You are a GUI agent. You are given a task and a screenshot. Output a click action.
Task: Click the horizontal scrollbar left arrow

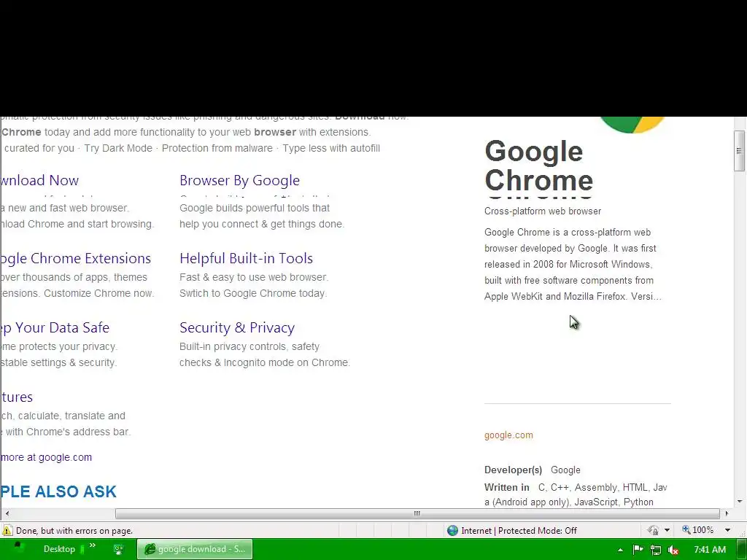click(7, 513)
